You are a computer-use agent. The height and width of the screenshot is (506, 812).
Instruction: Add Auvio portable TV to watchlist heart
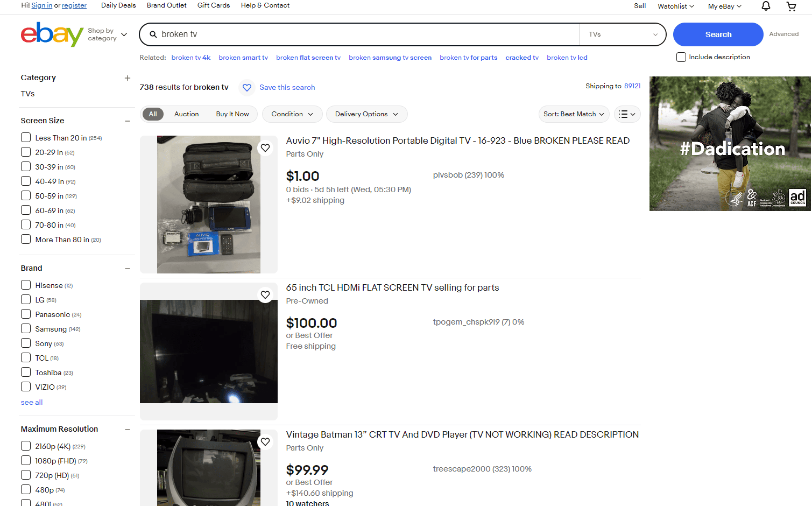click(265, 147)
